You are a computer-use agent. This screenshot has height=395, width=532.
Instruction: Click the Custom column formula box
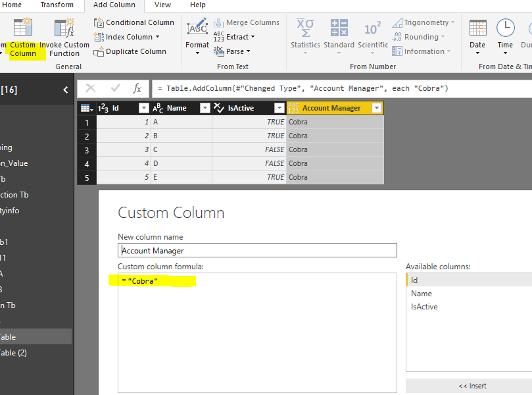pyautogui.click(x=257, y=333)
